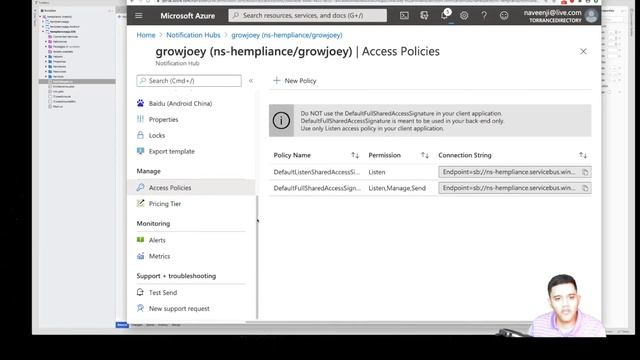Open Baidu (Android China) settings
The image size is (640, 360).
[180, 104]
